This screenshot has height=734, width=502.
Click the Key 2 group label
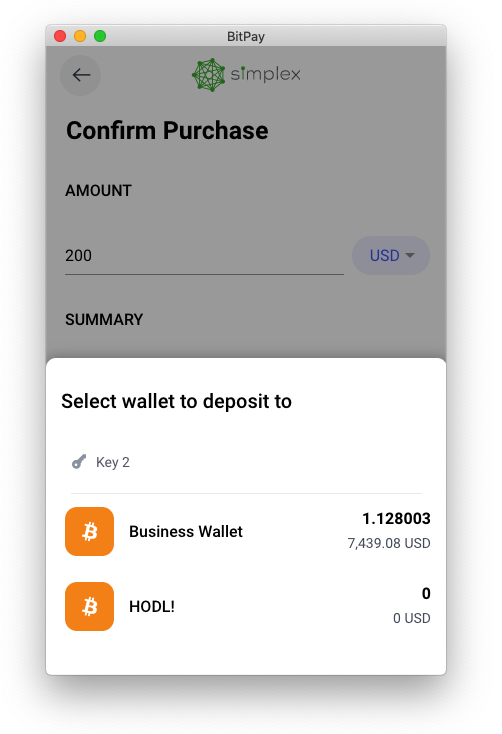point(112,462)
